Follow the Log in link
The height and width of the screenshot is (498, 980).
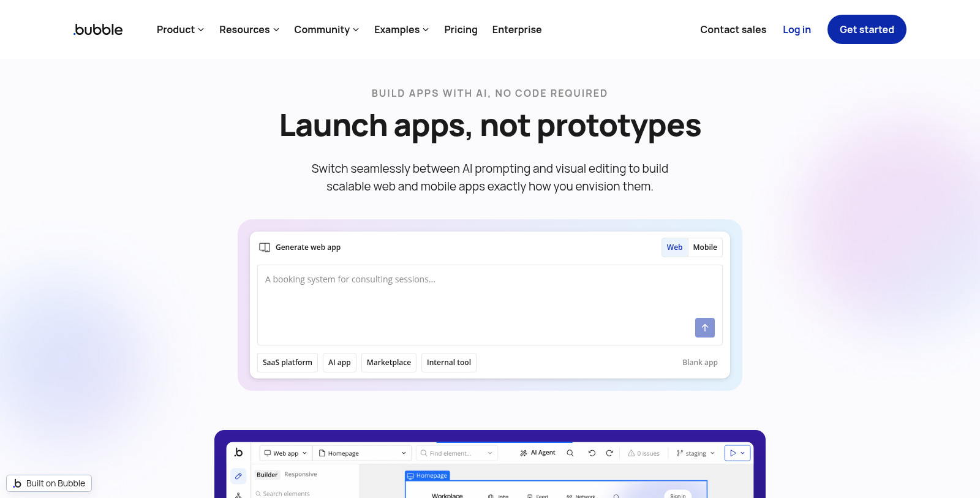[x=796, y=29]
